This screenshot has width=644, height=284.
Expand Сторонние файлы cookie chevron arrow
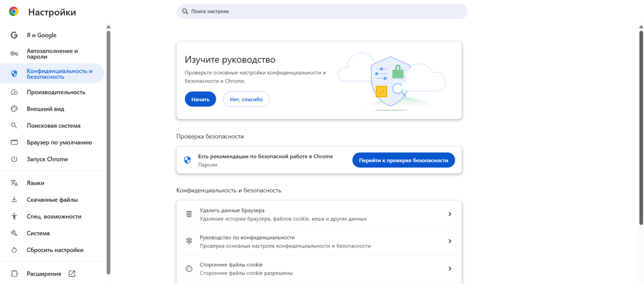tap(450, 269)
